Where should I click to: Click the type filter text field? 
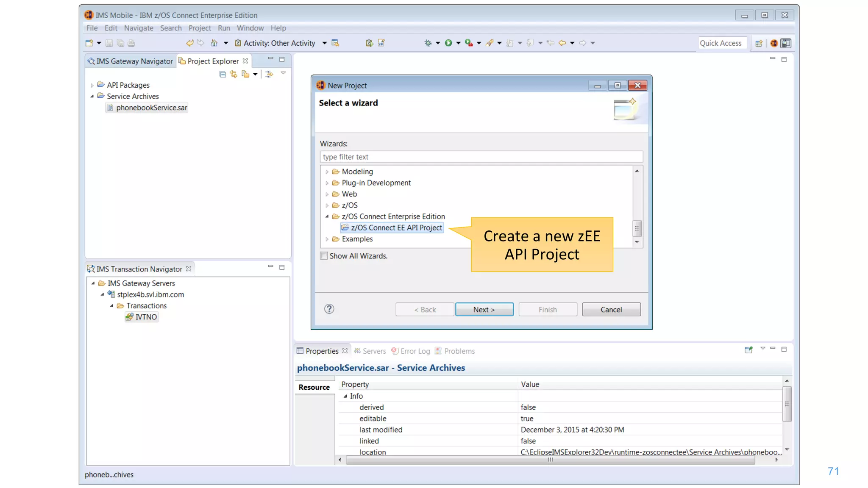click(x=481, y=157)
